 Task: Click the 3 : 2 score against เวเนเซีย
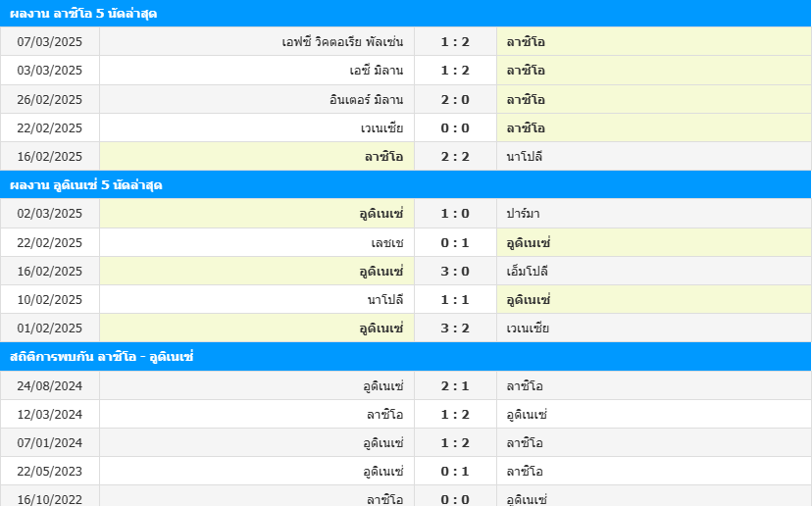455,328
